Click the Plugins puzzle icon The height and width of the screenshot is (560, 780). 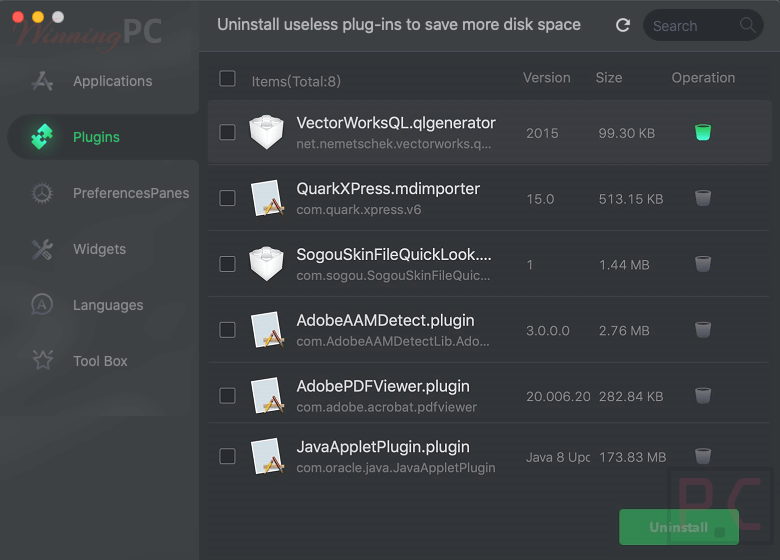coord(42,137)
